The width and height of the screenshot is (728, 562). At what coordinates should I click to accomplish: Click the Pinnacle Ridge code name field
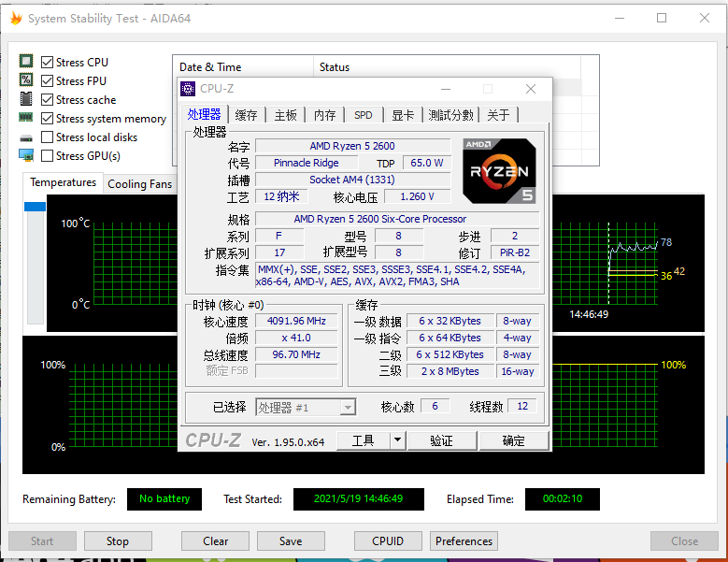pos(307,163)
